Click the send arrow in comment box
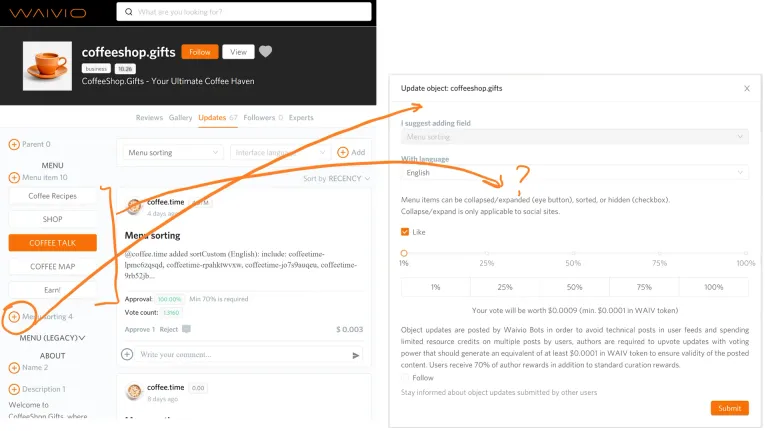The height and width of the screenshot is (431, 768). (356, 355)
